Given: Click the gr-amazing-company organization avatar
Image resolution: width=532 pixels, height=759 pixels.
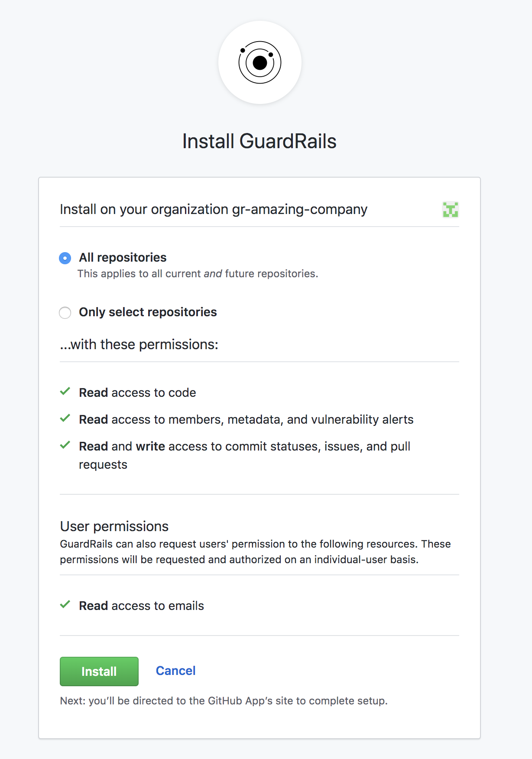Looking at the screenshot, I should [x=450, y=210].
